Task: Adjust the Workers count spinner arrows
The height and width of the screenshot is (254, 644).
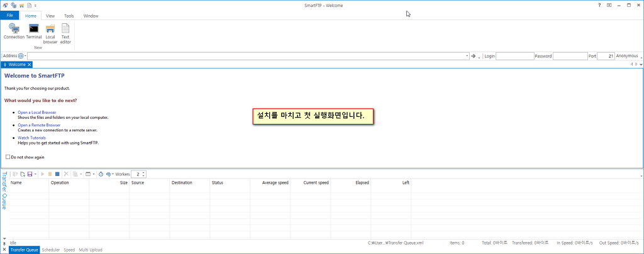Action: pyautogui.click(x=143, y=174)
